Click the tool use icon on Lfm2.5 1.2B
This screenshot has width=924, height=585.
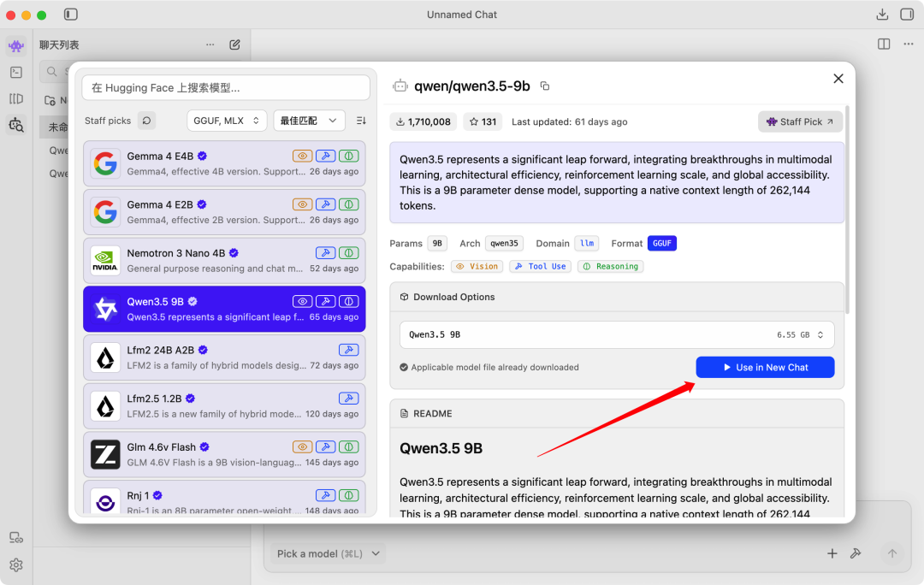click(349, 399)
